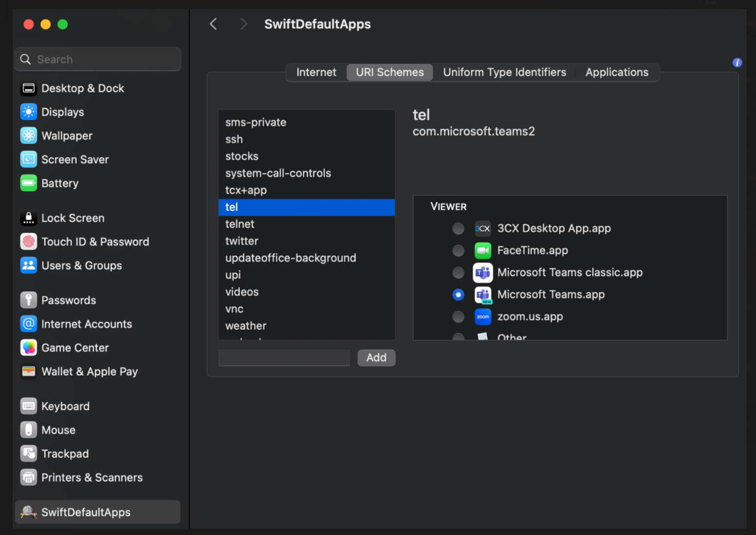Select the weather scheme
This screenshot has height=535, width=756.
pos(307,325)
